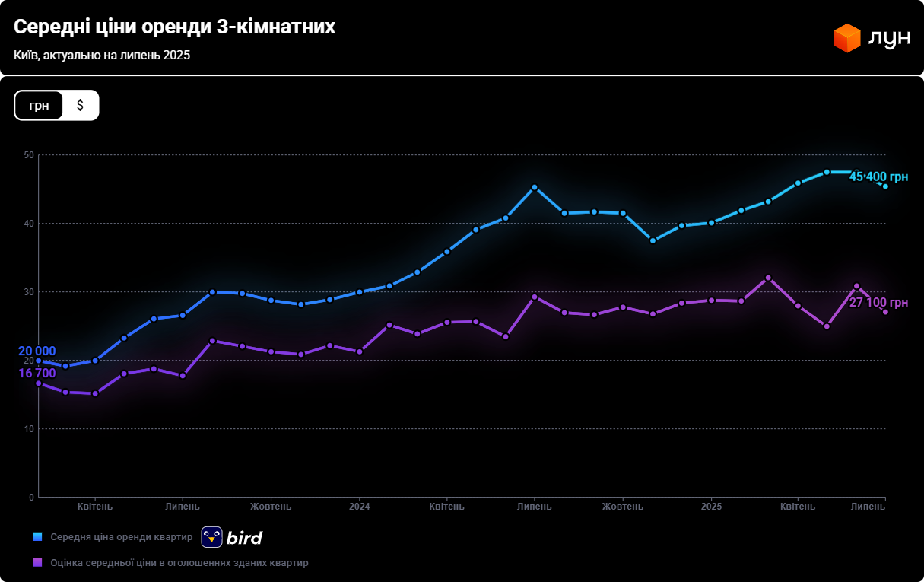Click the '20 000' starting value label
Image resolution: width=924 pixels, height=582 pixels.
[x=37, y=351]
